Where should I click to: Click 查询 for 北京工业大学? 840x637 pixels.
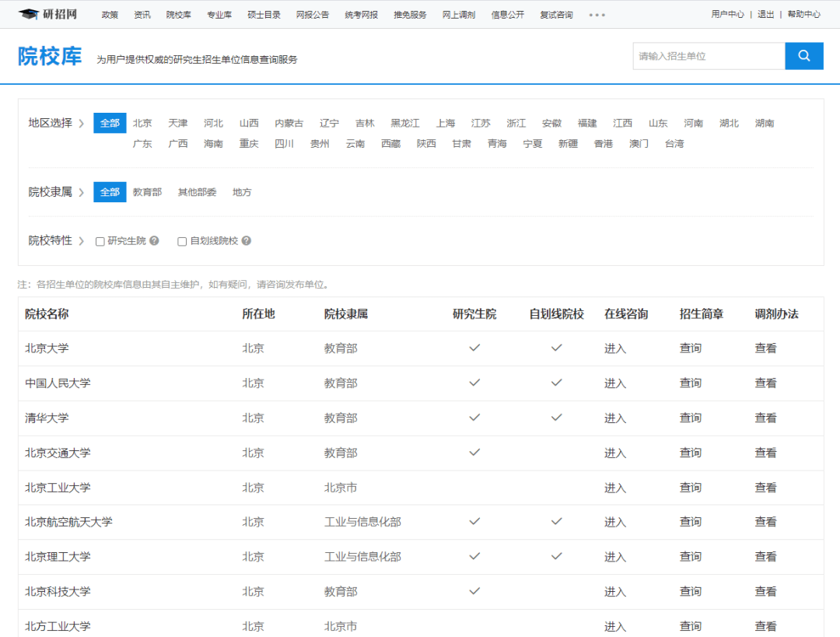pos(691,488)
